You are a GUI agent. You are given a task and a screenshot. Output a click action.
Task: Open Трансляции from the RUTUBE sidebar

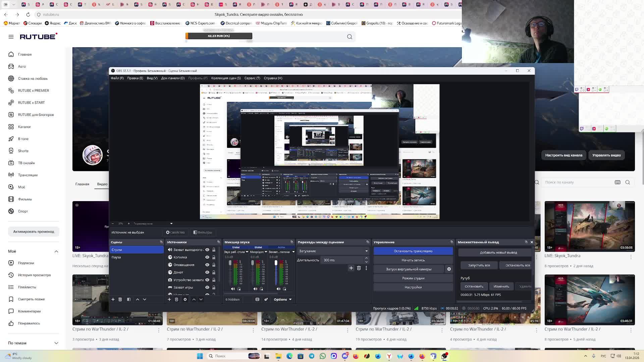pos(27,175)
